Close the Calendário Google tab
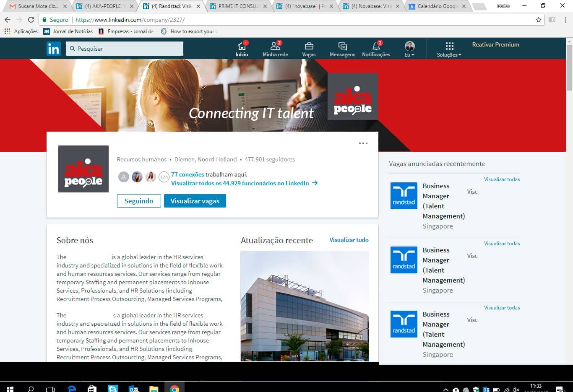The height and width of the screenshot is (392, 573). click(x=464, y=6)
